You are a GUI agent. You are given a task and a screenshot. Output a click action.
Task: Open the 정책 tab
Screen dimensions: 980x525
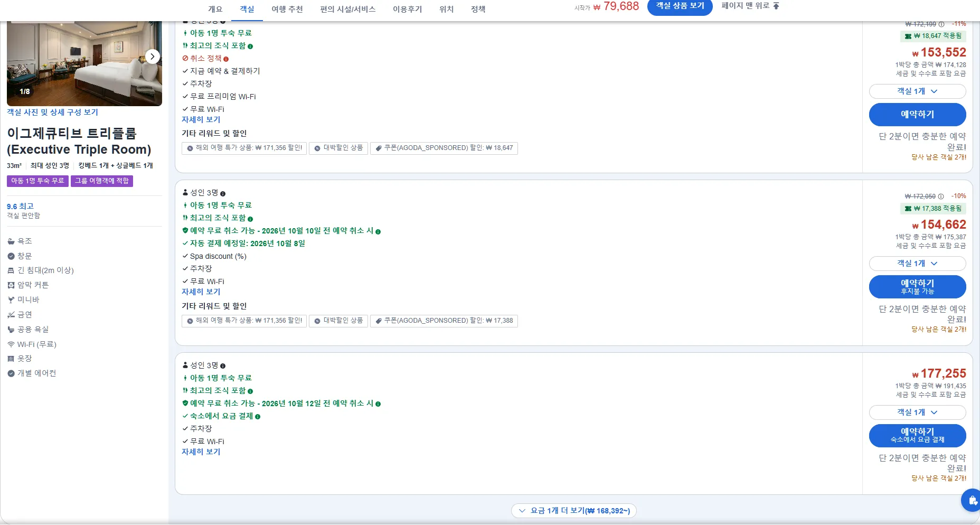(478, 9)
